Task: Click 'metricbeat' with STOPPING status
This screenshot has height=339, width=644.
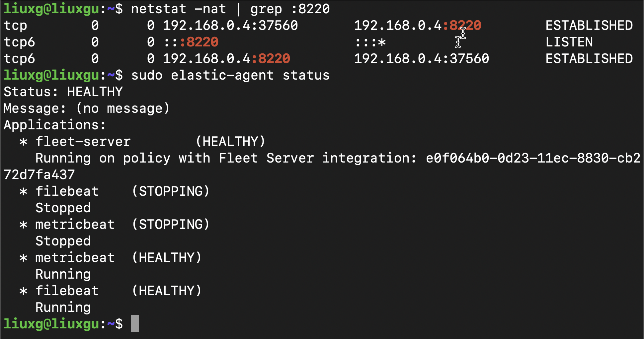Action: point(75,225)
